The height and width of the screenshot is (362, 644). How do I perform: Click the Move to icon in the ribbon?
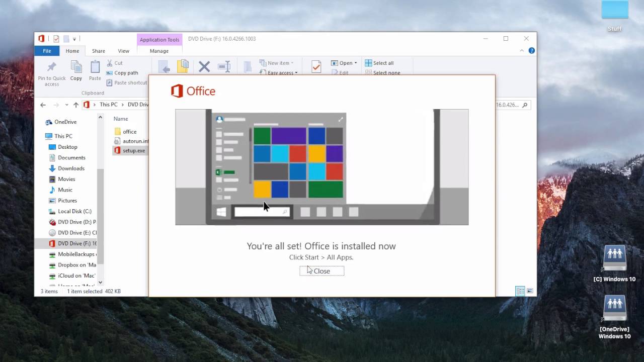tap(164, 67)
